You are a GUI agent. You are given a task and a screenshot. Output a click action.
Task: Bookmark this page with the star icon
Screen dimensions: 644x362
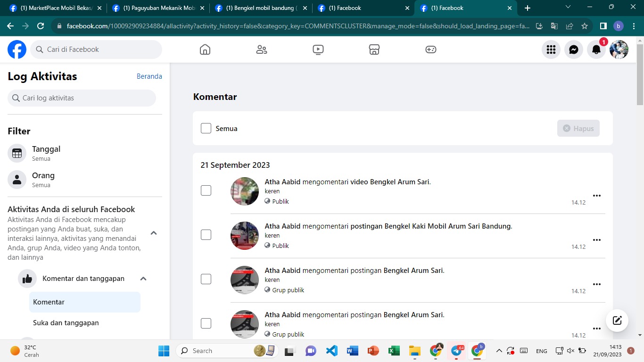tap(585, 26)
